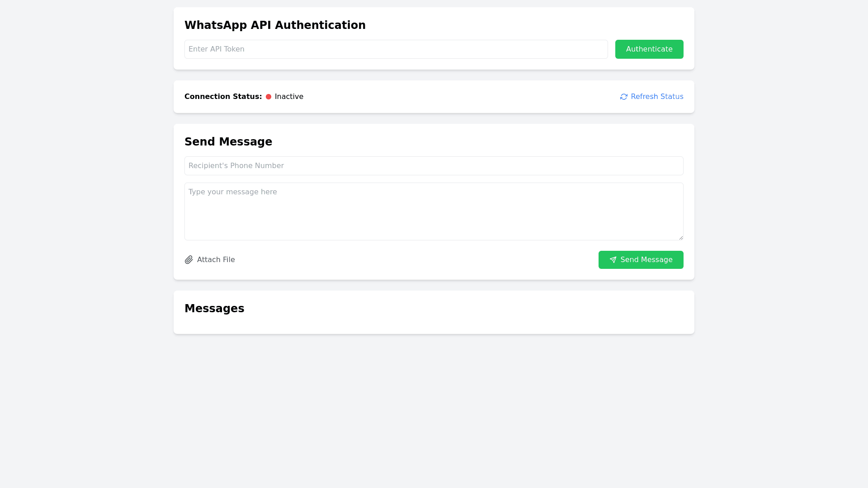Focus the Recipient's Phone Number field
The image size is (868, 488).
(x=434, y=166)
